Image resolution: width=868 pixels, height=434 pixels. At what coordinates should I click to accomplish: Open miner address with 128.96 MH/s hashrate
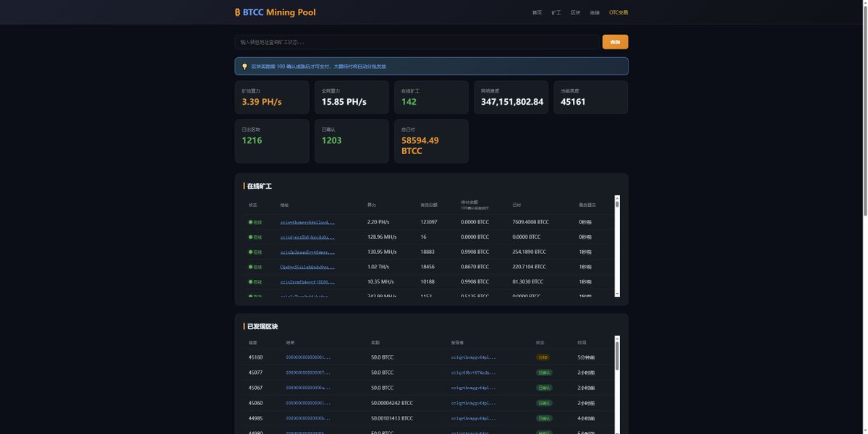tap(307, 237)
